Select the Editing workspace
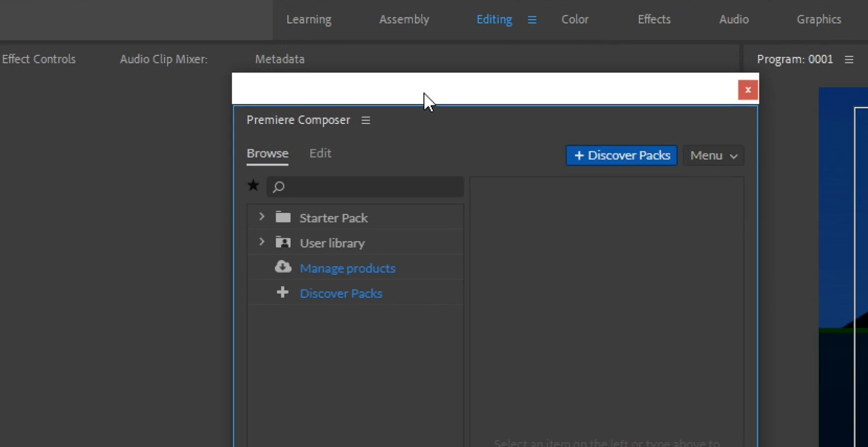Screen dimensions: 868x447 click(x=494, y=19)
